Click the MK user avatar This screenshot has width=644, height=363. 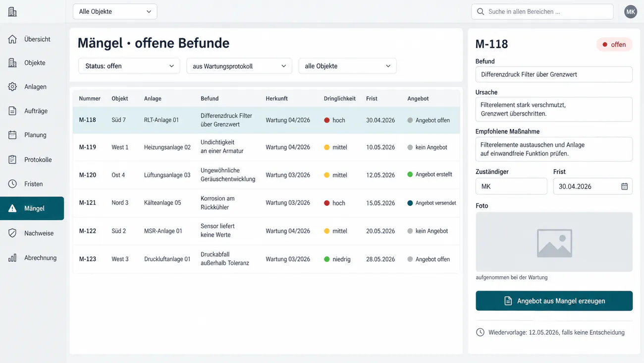tap(630, 12)
